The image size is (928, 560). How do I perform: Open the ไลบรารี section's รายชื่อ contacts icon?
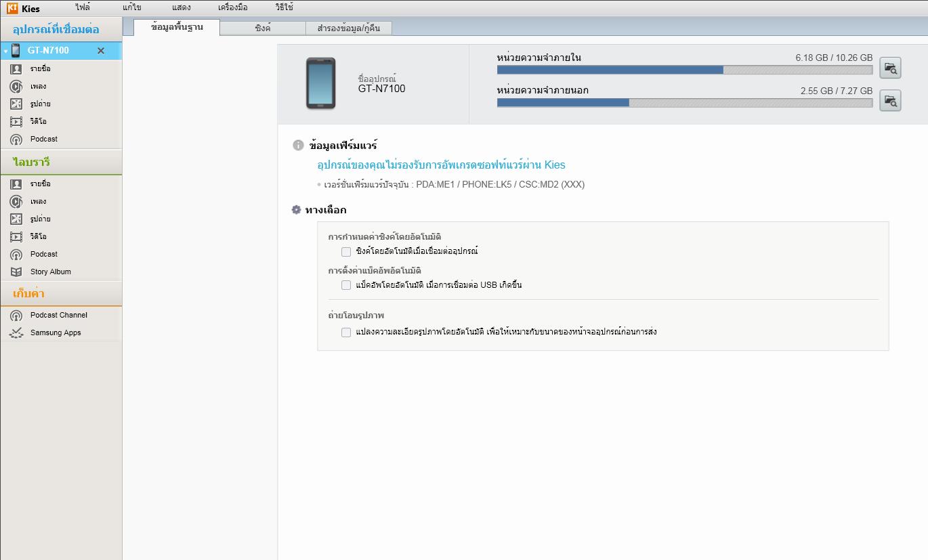pos(16,184)
